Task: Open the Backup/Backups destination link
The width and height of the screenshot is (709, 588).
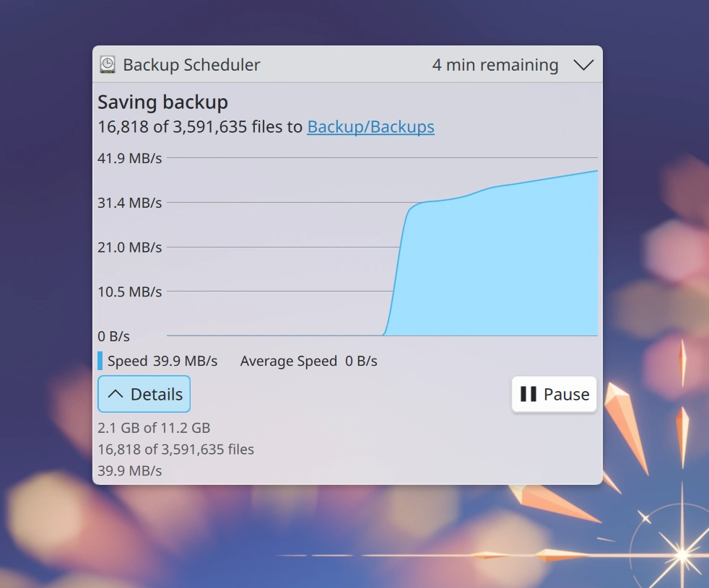Action: (371, 126)
